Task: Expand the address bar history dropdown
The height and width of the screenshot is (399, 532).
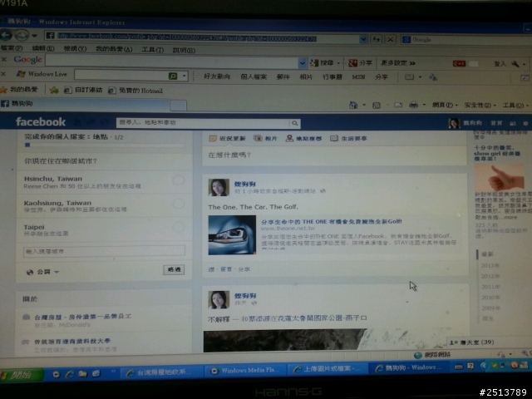Action: [363, 39]
